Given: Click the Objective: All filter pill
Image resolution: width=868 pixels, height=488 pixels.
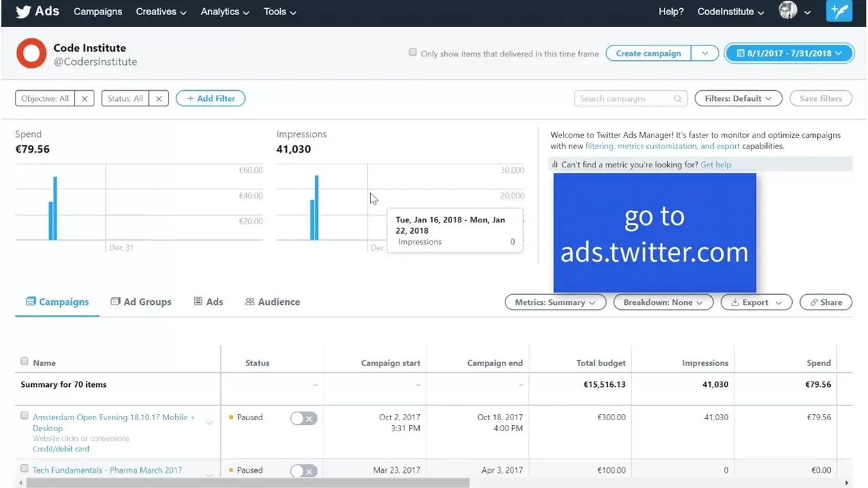Looking at the screenshot, I should tap(45, 98).
